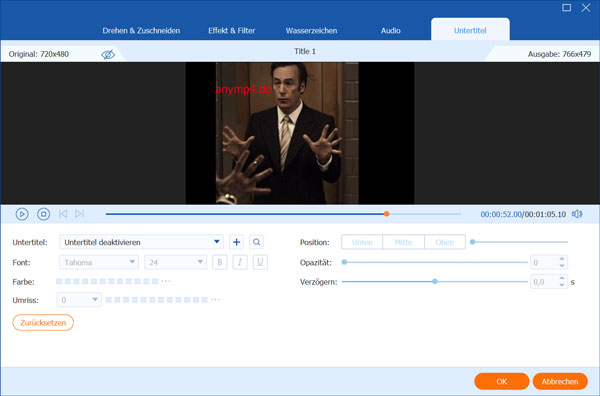Open the Umriss width dropdown
600x396 pixels.
(x=79, y=300)
